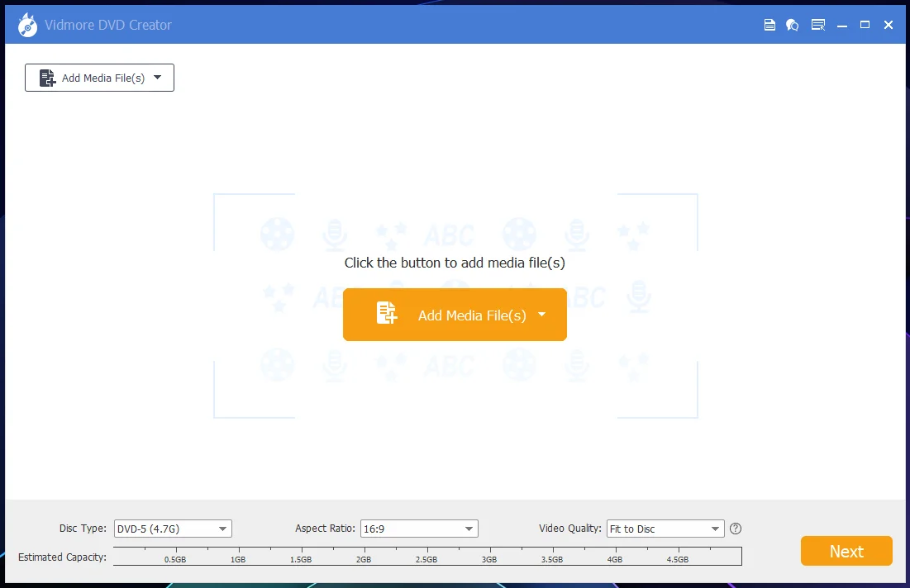Click the top-left Add Media File(s) button label
Screen dimensions: 910x588
[103, 78]
